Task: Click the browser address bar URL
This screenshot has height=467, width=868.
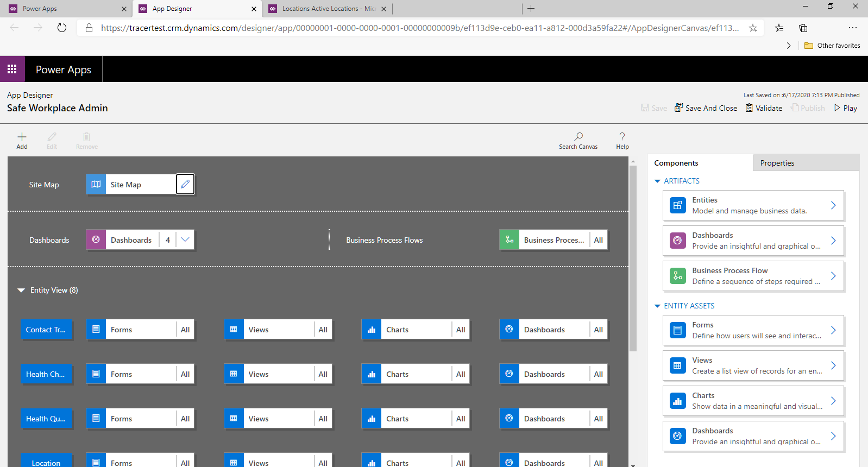Action: tap(419, 28)
